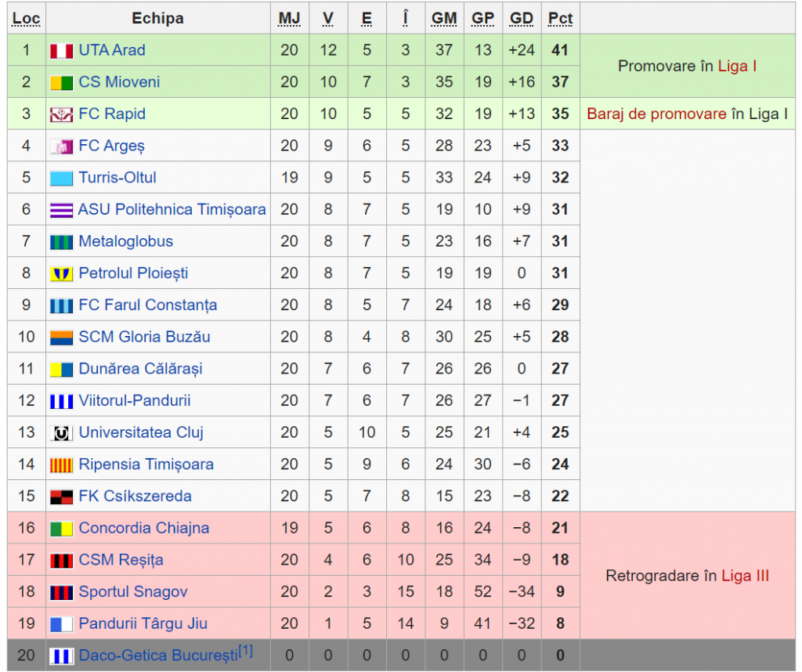
Task: Click the Ripensia Timișoara striped flag icon
Action: 61,465
